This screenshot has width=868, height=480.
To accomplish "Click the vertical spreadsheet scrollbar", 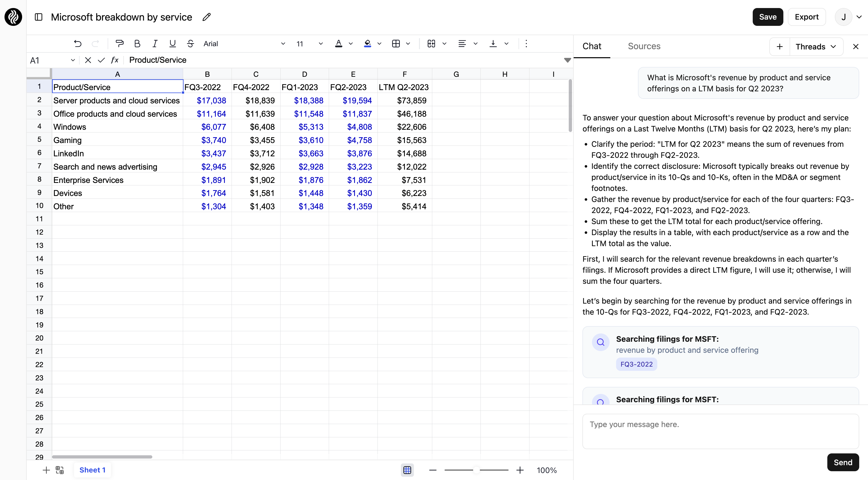I will click(x=570, y=106).
